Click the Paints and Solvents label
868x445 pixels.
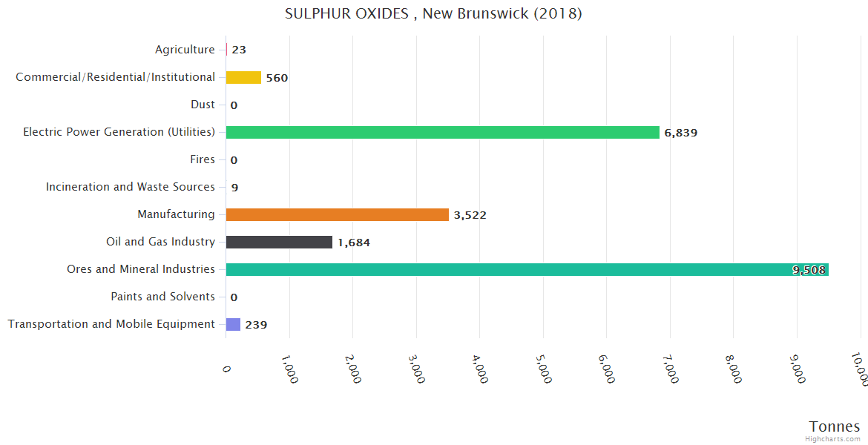click(x=163, y=297)
